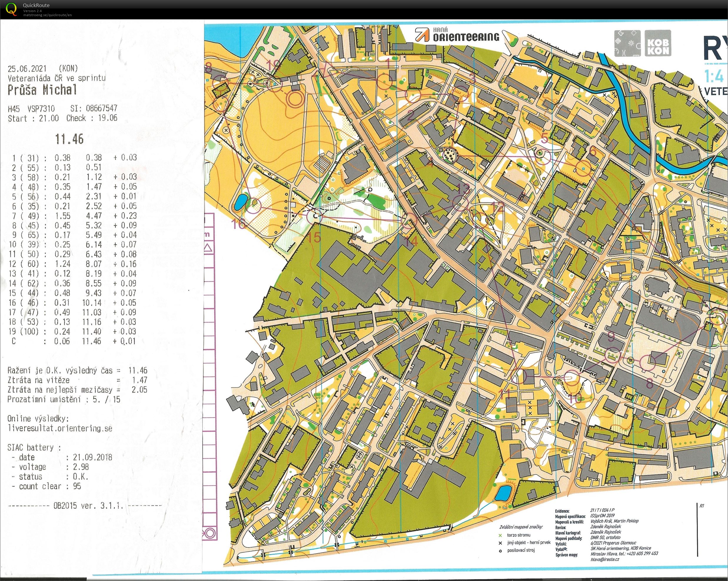The height and width of the screenshot is (581, 728).
Task: Click the green X 'torzo stromu' legend symbol
Action: (500, 535)
